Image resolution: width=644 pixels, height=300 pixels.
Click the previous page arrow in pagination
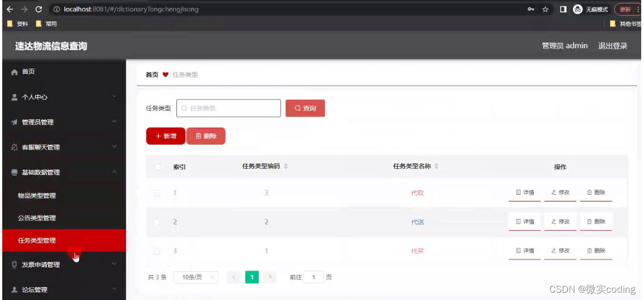coord(234,277)
